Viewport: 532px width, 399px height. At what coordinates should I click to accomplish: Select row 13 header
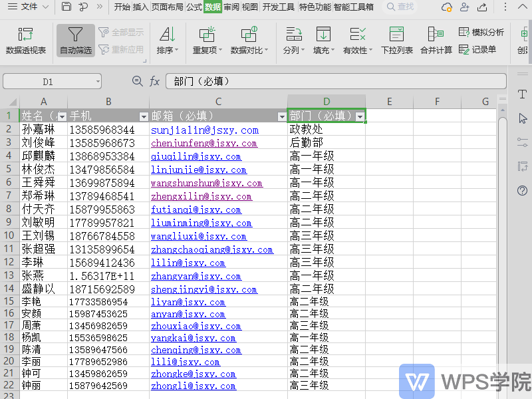[x=9, y=275]
